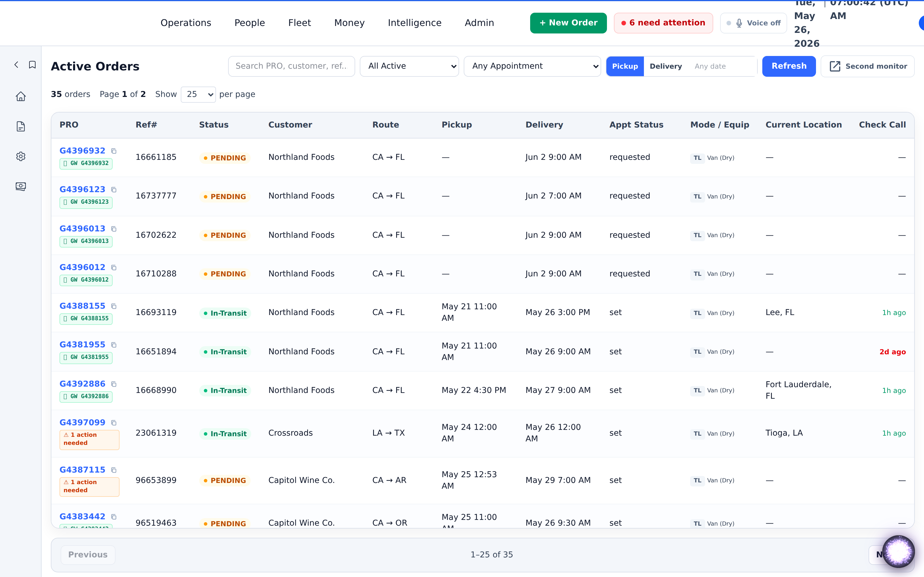The image size is (924, 577).
Task: Click the home icon in sidebar
Action: tap(21, 96)
